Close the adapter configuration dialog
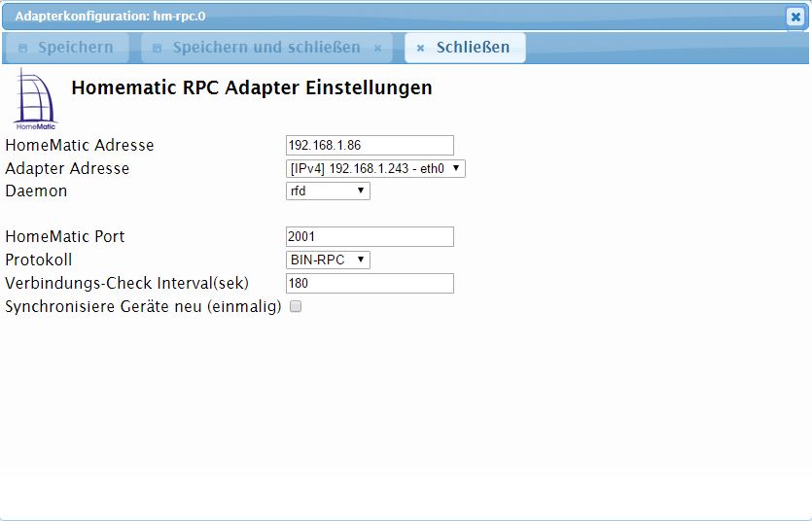The height and width of the screenshot is (521, 812). coord(794,17)
